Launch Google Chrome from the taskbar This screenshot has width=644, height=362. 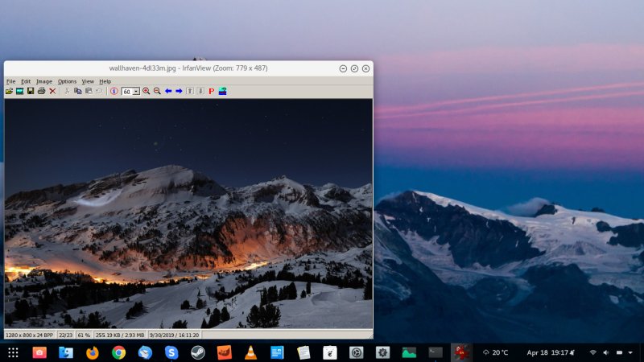click(118, 352)
